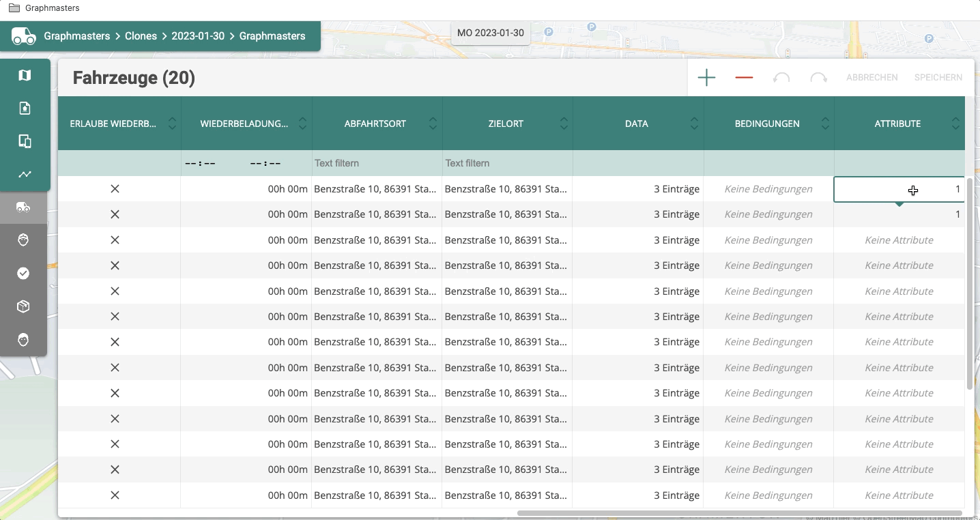The width and height of the screenshot is (980, 520).
Task: Open the package box sidebar icon
Action: pyautogui.click(x=23, y=306)
